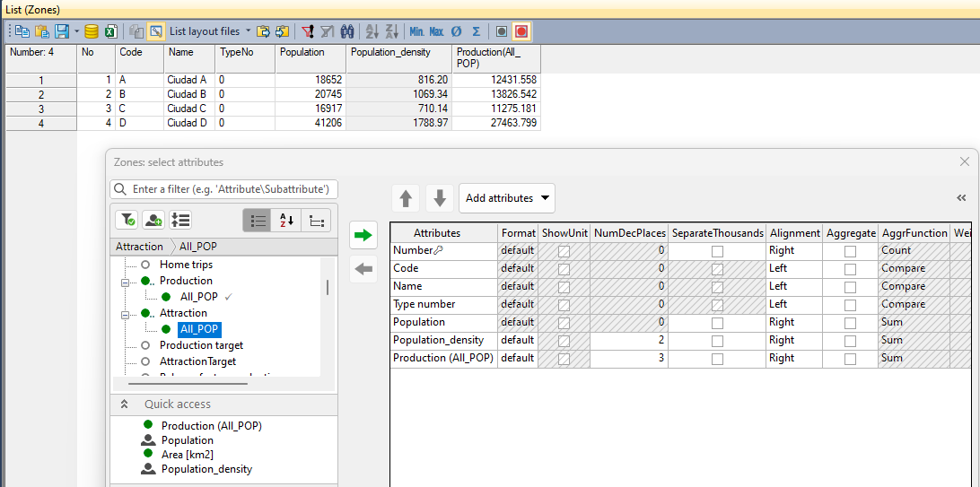
Task: Collapse the Quick access section
Action: pos(125,404)
